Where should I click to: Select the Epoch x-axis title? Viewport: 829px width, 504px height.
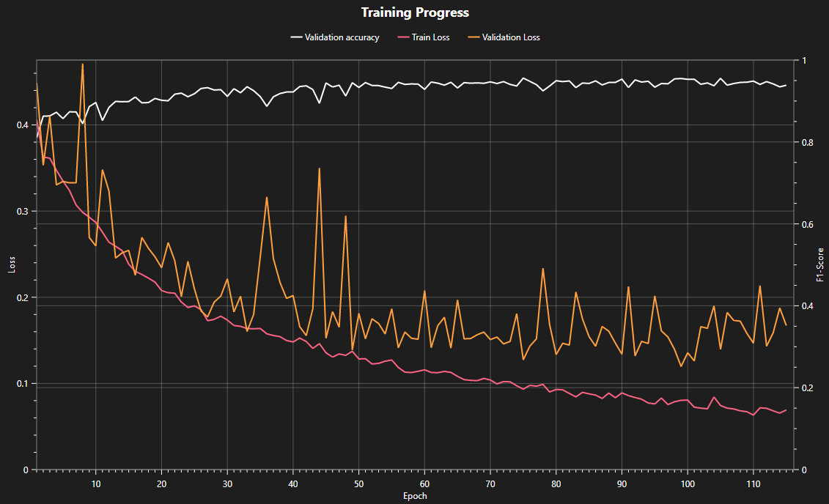click(415, 496)
